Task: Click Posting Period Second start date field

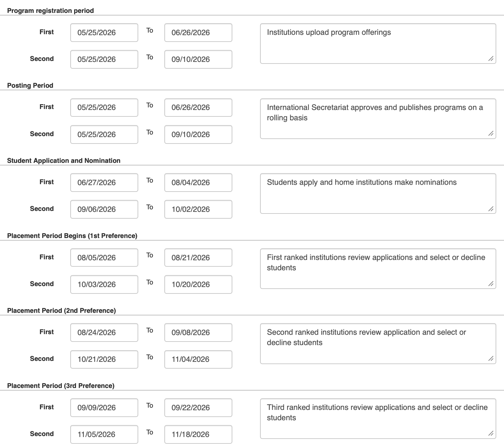Action: (x=104, y=134)
